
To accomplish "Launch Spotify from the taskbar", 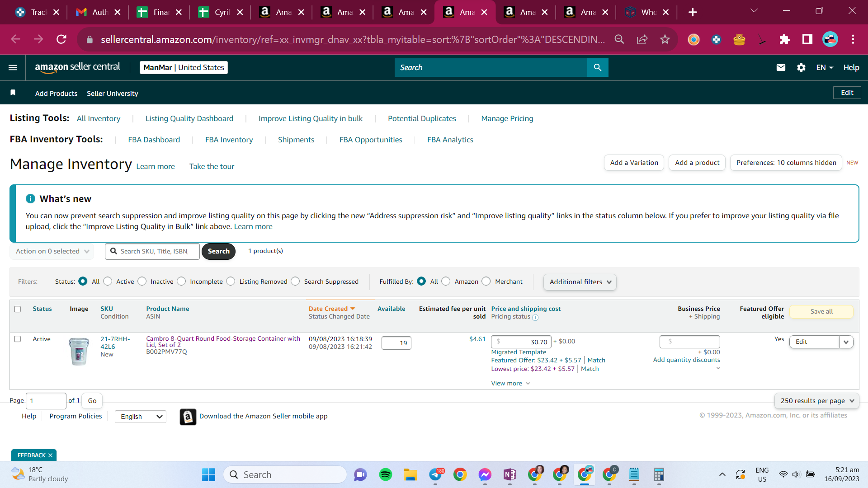I will tap(386, 474).
